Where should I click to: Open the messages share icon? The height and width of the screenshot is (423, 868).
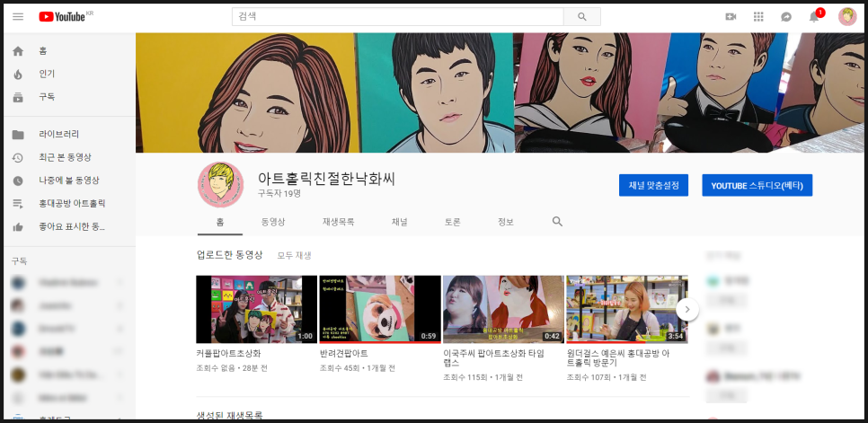(x=786, y=16)
